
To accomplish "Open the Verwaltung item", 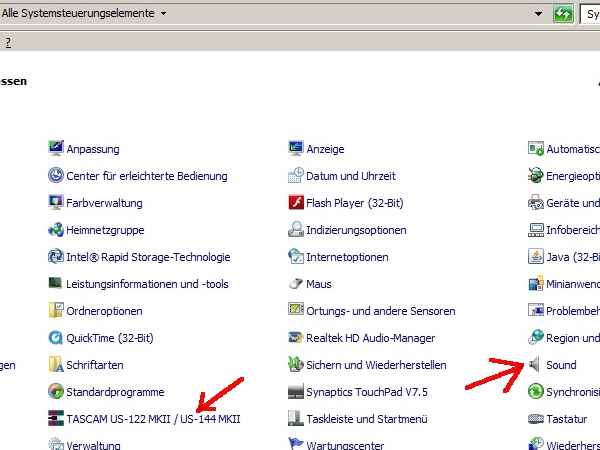I will click(x=85, y=445).
